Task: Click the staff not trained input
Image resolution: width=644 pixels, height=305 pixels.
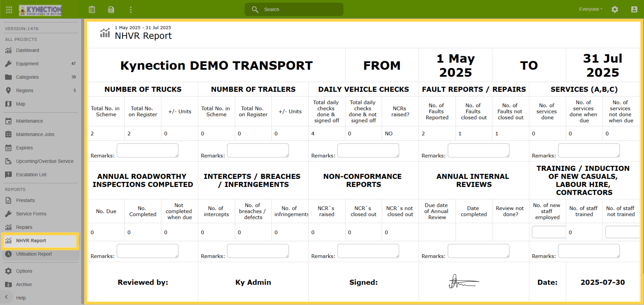Action: 622,232
